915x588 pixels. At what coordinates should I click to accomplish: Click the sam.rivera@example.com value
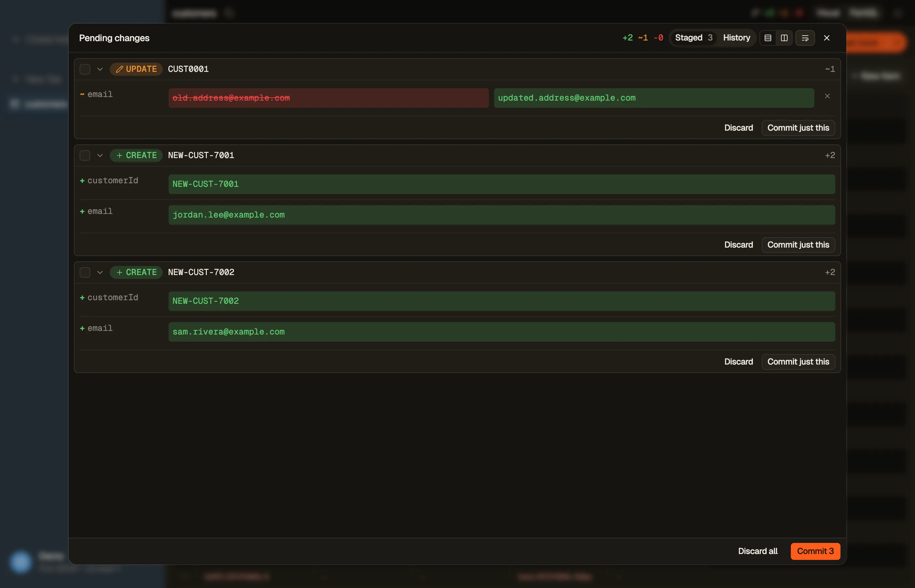[x=501, y=332]
